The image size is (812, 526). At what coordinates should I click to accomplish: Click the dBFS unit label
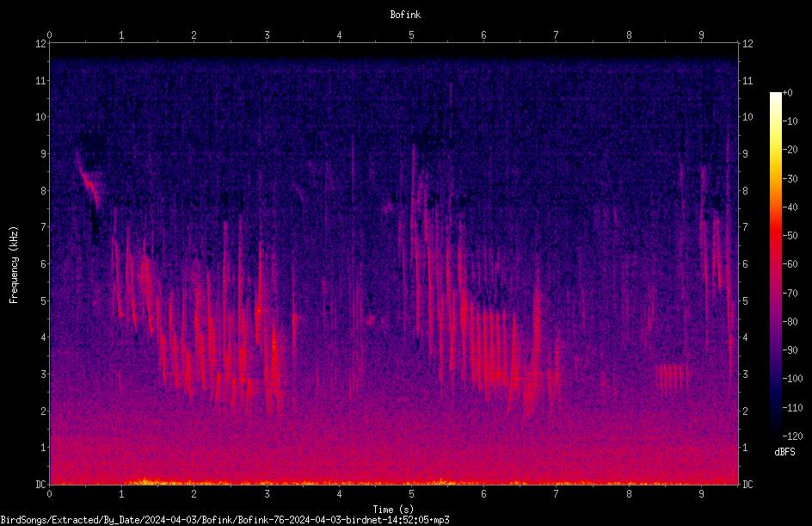pos(784,452)
